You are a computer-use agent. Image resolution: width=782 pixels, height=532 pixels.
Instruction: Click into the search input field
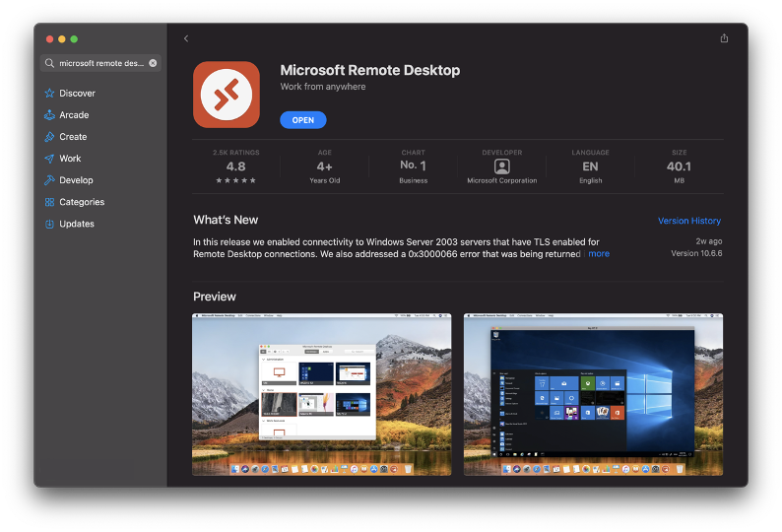tap(100, 63)
